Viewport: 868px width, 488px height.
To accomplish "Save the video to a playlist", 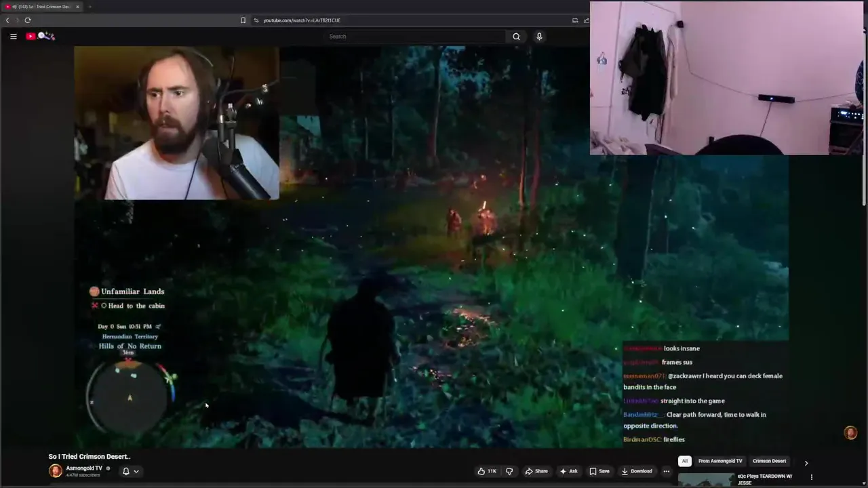I will [599, 471].
